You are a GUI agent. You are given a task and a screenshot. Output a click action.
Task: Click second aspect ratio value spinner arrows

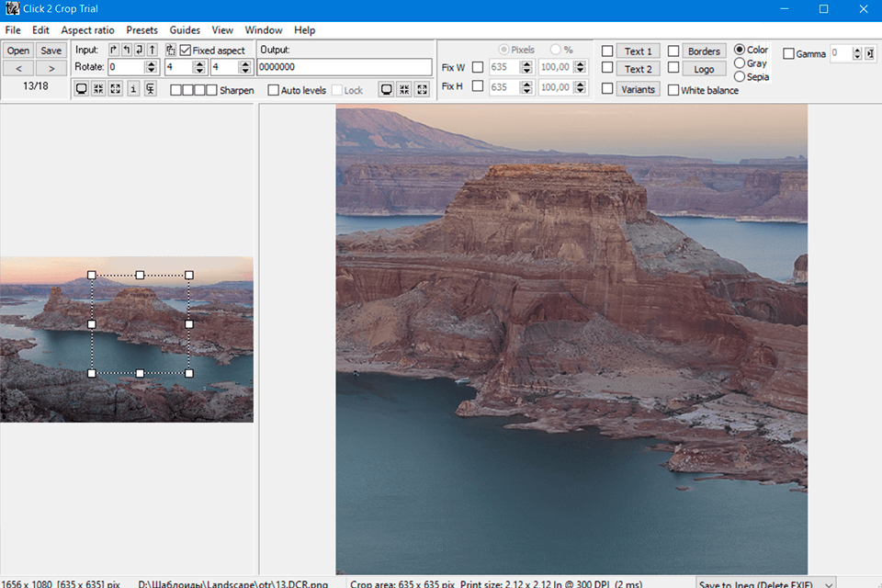click(244, 67)
